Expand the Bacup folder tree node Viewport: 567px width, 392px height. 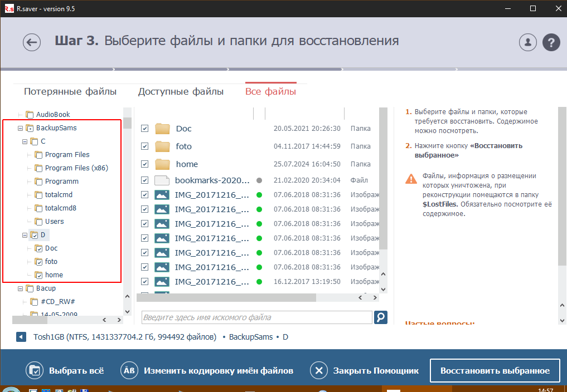point(21,288)
